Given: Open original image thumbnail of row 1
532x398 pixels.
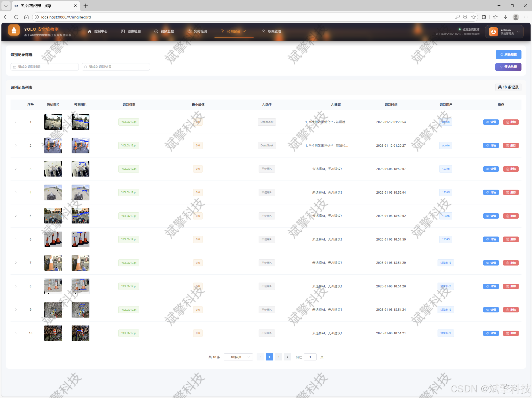Looking at the screenshot, I should 53,122.
